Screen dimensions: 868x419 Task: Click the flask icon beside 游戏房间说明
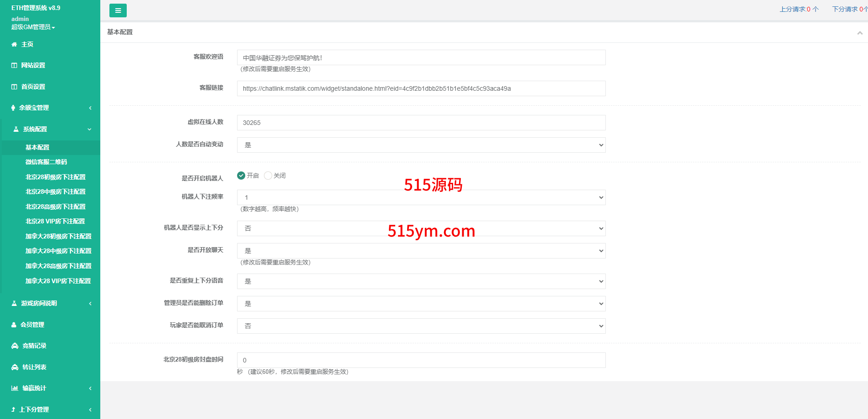(x=14, y=304)
